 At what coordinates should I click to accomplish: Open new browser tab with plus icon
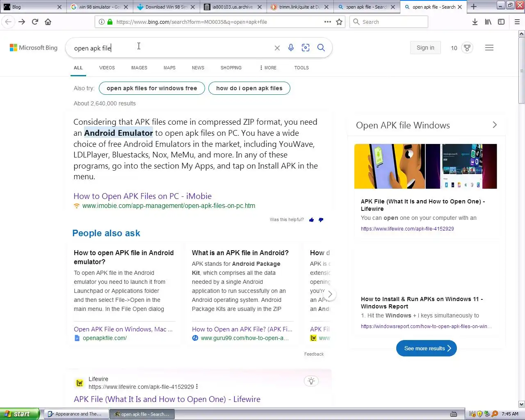[x=474, y=7]
